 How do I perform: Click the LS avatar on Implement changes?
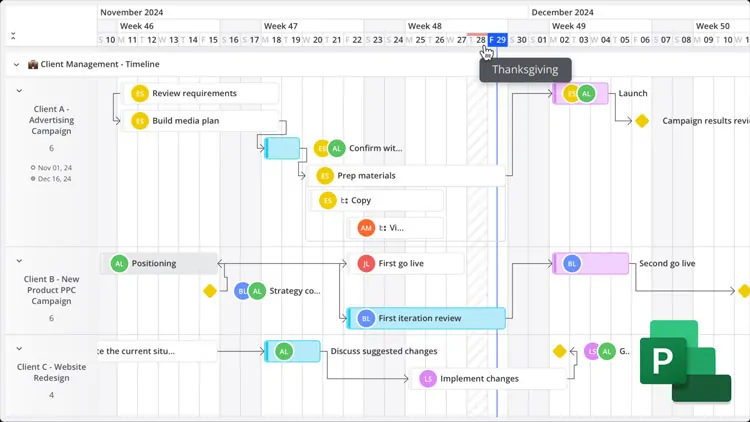point(428,379)
